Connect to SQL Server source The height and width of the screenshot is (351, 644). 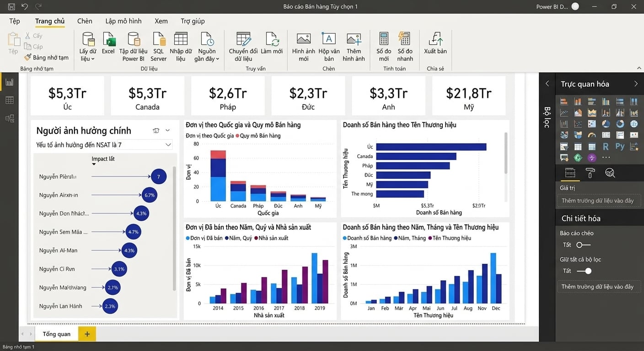click(159, 47)
